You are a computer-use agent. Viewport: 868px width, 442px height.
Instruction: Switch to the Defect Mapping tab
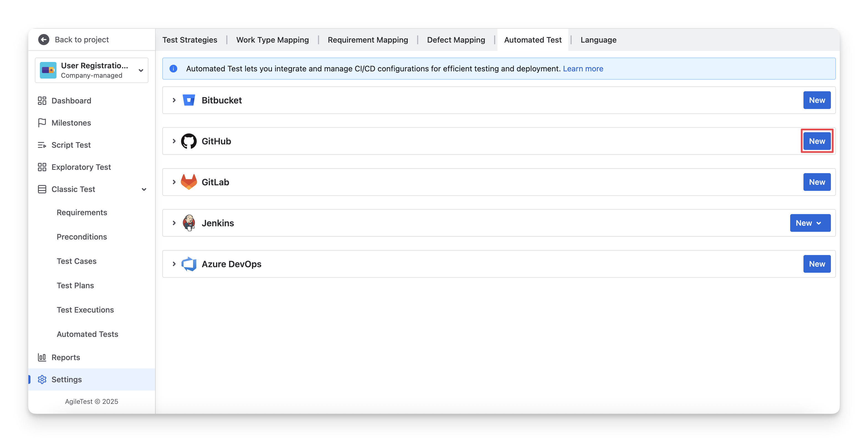pos(456,40)
